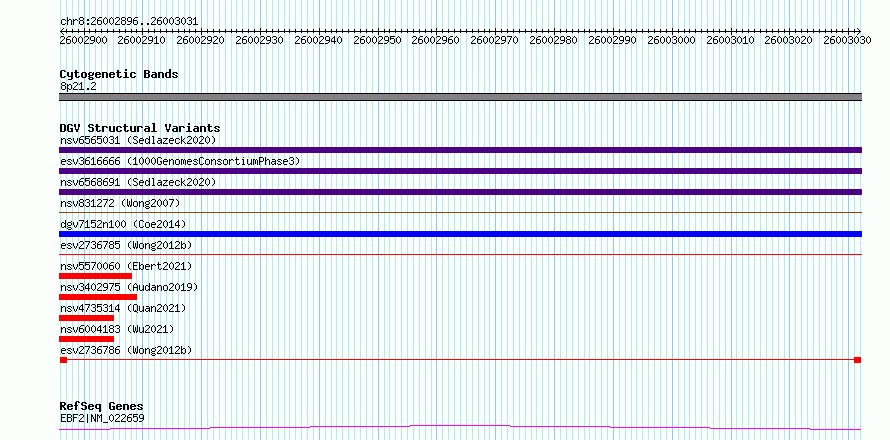Image resolution: width=890 pixels, height=440 pixels.
Task: Click the magenta EBF2 gene line
Action: tap(460, 427)
